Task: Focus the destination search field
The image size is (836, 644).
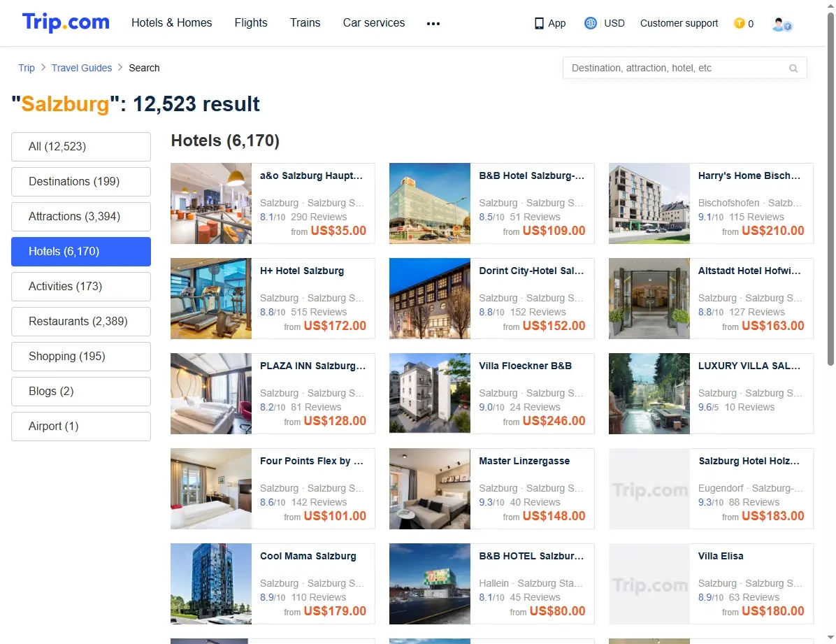Action: (684, 68)
